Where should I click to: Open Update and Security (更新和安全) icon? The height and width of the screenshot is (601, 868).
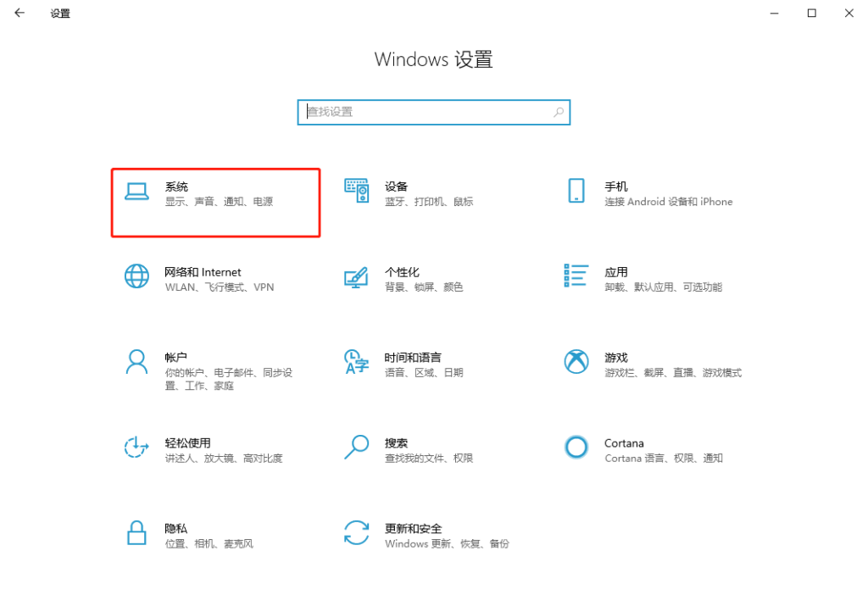coord(356,533)
